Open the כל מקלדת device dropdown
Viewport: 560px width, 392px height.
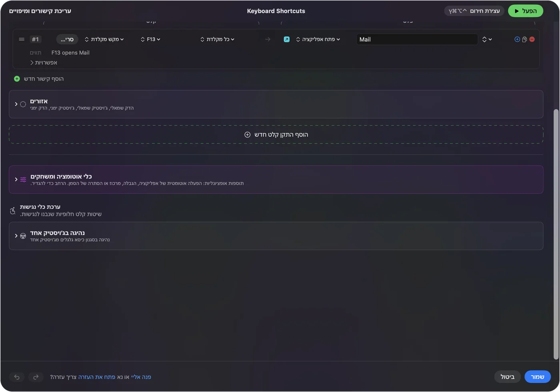pyautogui.click(x=218, y=39)
